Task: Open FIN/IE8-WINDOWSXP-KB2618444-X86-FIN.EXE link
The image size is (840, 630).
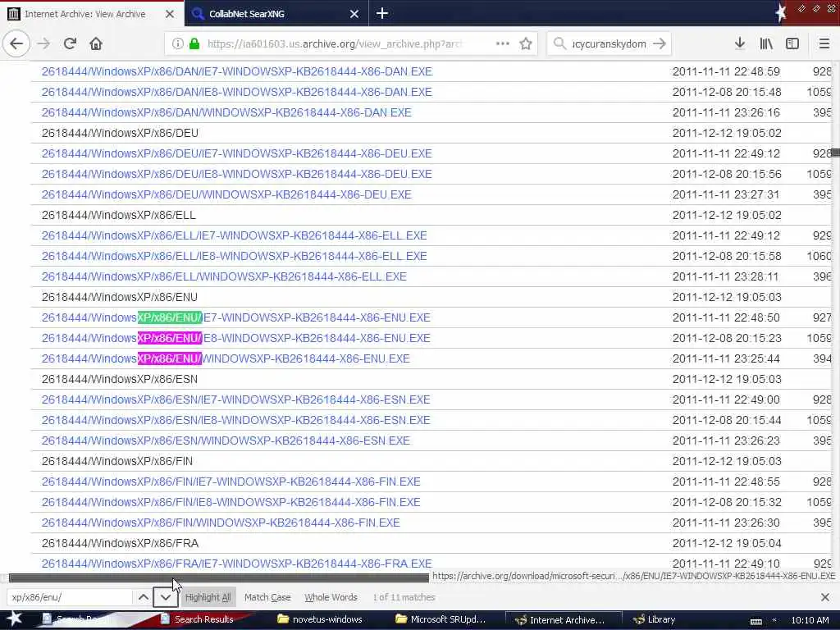Action: click(x=231, y=503)
